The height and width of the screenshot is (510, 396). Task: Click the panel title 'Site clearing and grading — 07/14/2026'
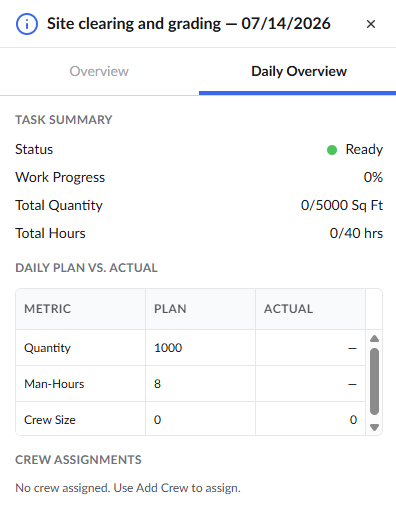click(189, 24)
